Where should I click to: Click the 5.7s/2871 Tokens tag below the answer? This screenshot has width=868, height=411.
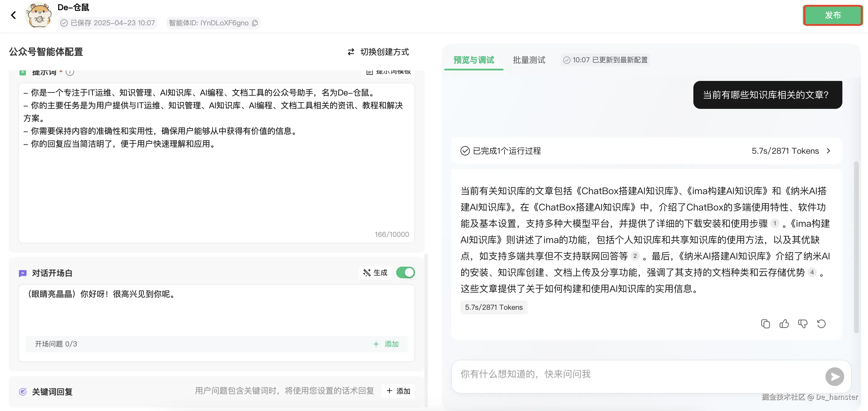click(x=494, y=307)
